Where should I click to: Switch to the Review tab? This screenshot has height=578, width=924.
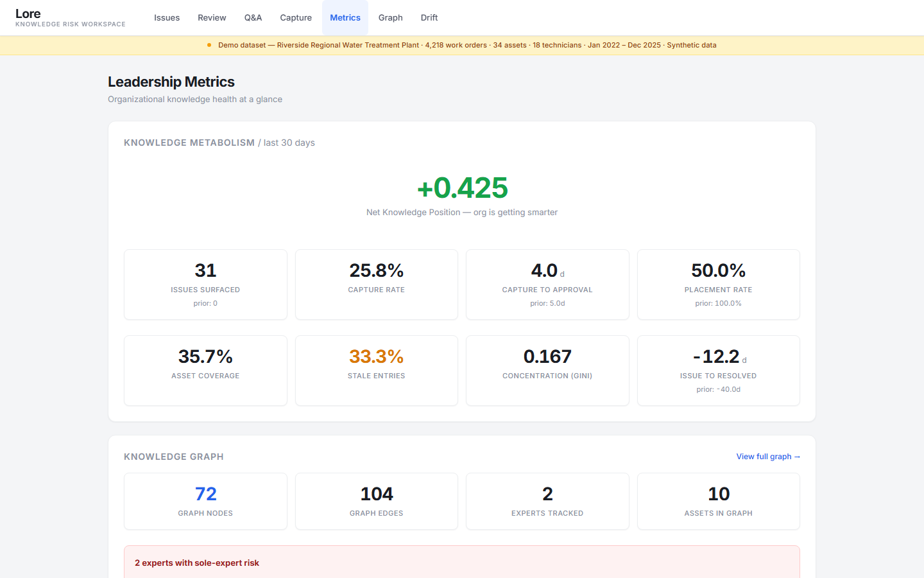coord(212,18)
